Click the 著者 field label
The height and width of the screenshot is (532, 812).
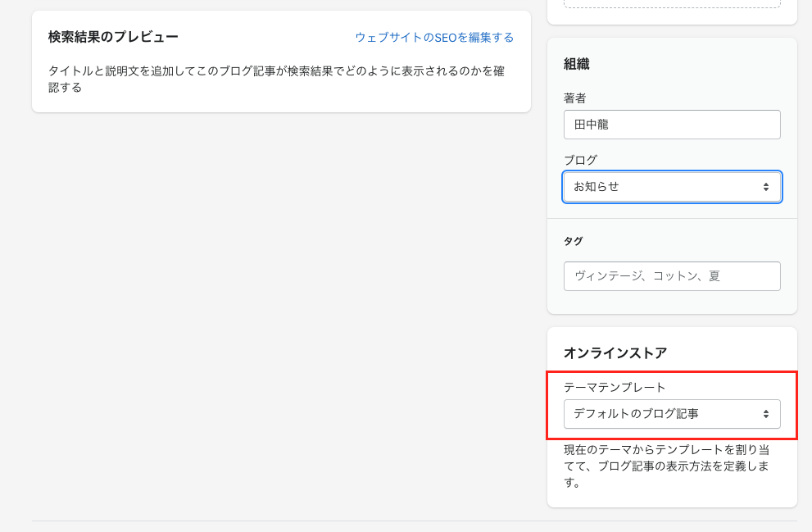575,98
